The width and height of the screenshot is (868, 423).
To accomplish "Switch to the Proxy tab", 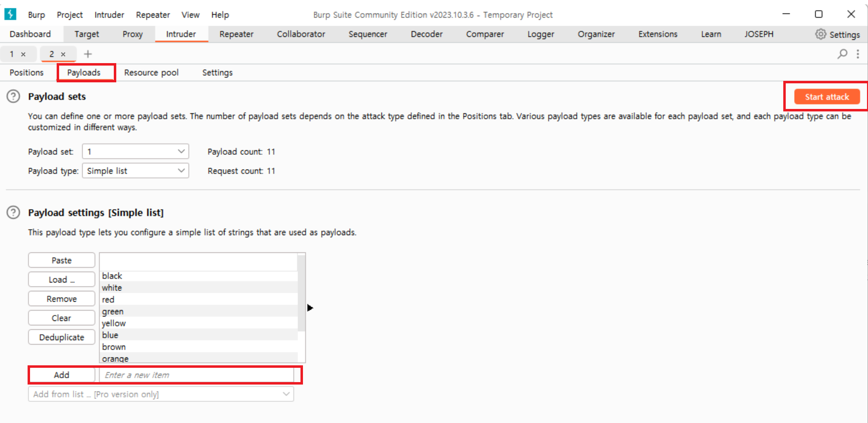I will (x=133, y=34).
